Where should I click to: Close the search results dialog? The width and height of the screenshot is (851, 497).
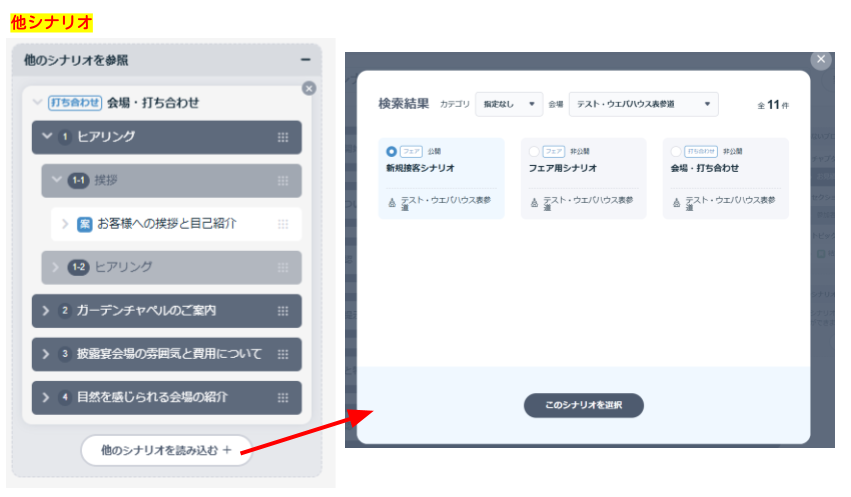(821, 60)
